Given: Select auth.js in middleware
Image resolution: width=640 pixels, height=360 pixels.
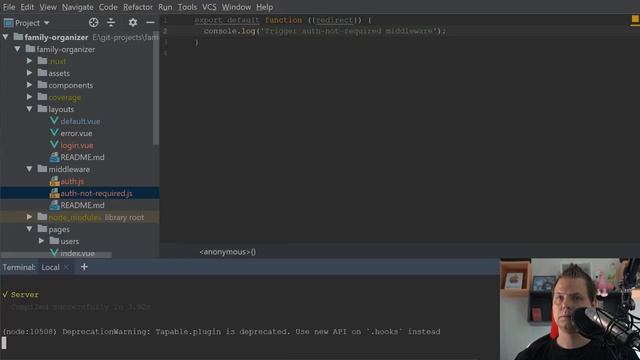Looking at the screenshot, I should point(72,181).
